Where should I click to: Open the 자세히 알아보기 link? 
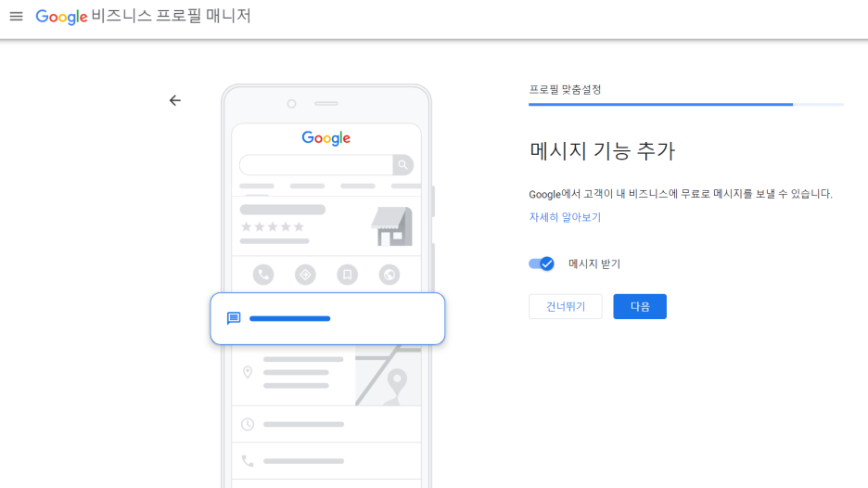pos(565,217)
